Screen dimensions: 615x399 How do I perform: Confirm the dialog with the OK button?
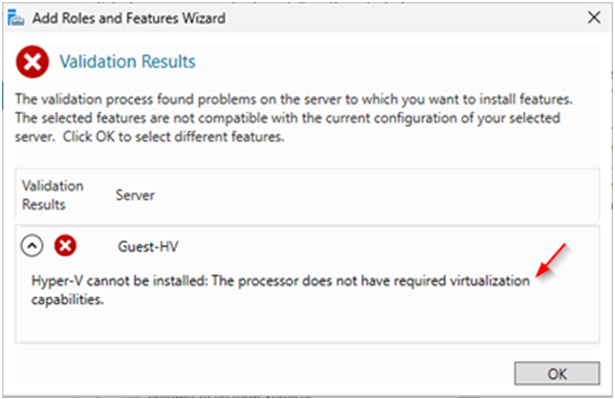point(557,373)
